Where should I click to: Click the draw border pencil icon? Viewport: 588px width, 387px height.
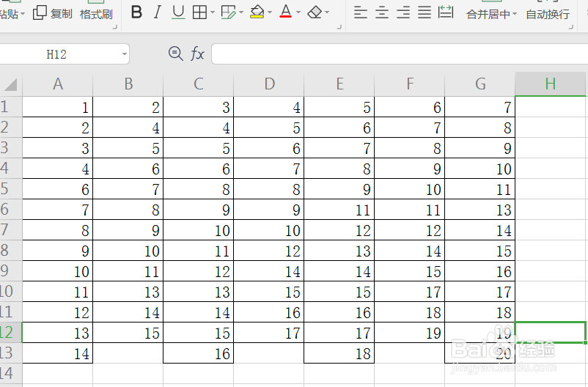pos(228,12)
